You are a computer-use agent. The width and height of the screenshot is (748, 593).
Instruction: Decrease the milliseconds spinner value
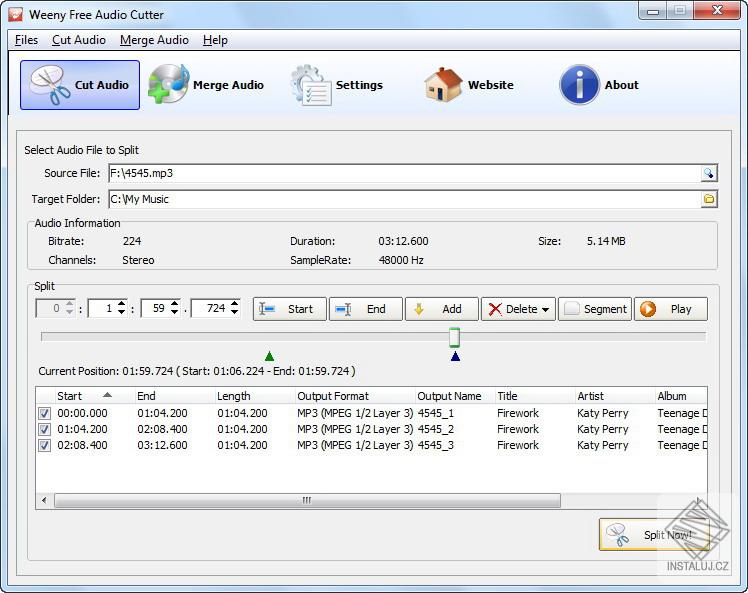click(234, 312)
